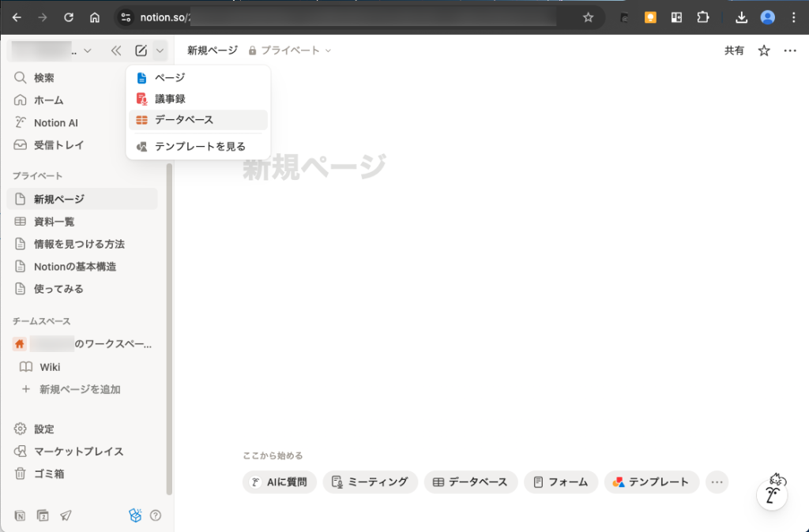Click the site info icon in address bar
Image resolution: width=809 pixels, height=532 pixels.
(x=126, y=17)
